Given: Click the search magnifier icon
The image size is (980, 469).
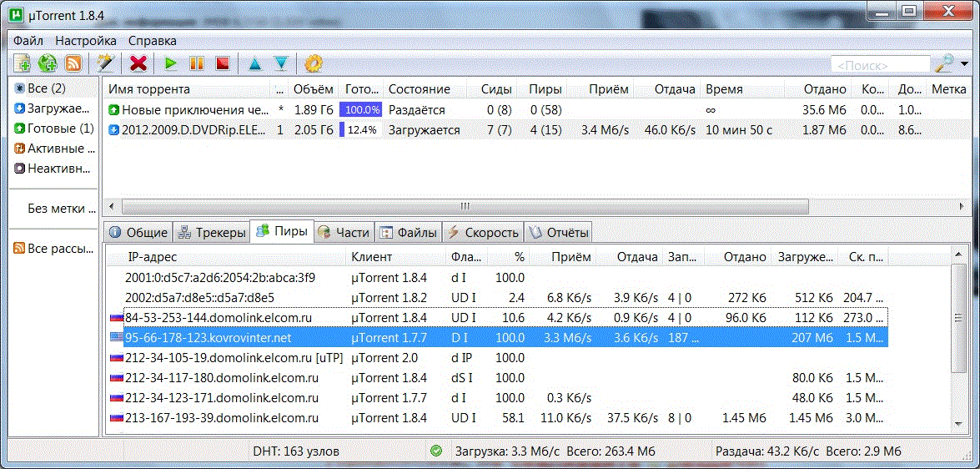Looking at the screenshot, I should tap(944, 63).
